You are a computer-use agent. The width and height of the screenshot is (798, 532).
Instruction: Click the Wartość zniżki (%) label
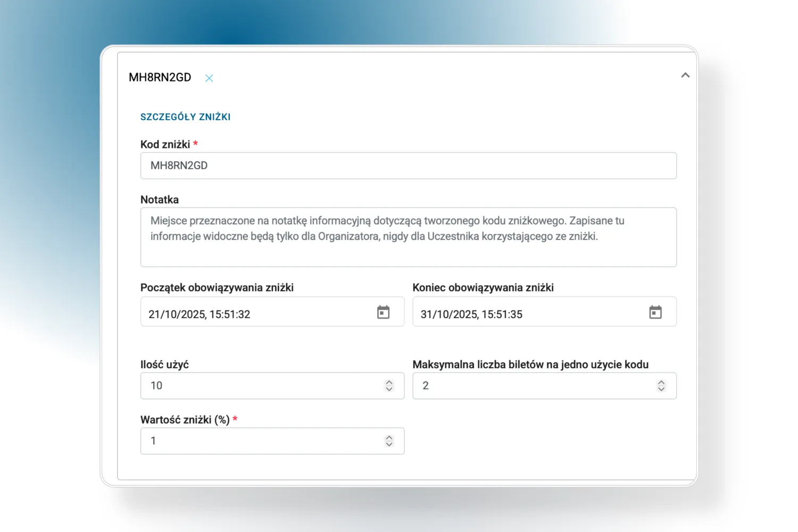[x=186, y=419]
